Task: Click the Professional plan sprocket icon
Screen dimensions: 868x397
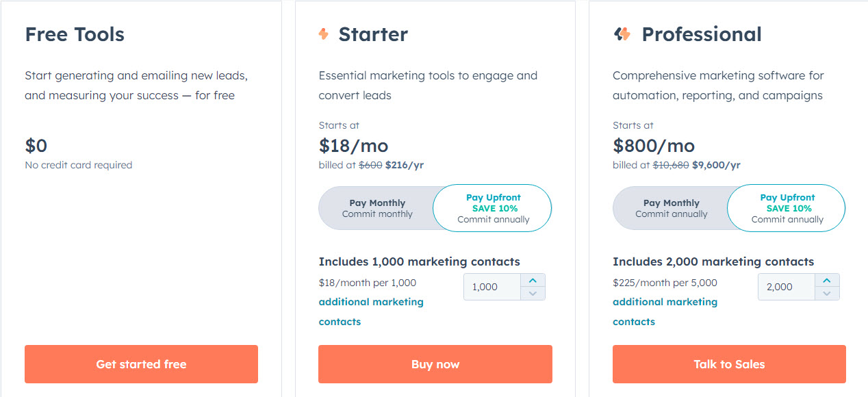Action: point(622,34)
